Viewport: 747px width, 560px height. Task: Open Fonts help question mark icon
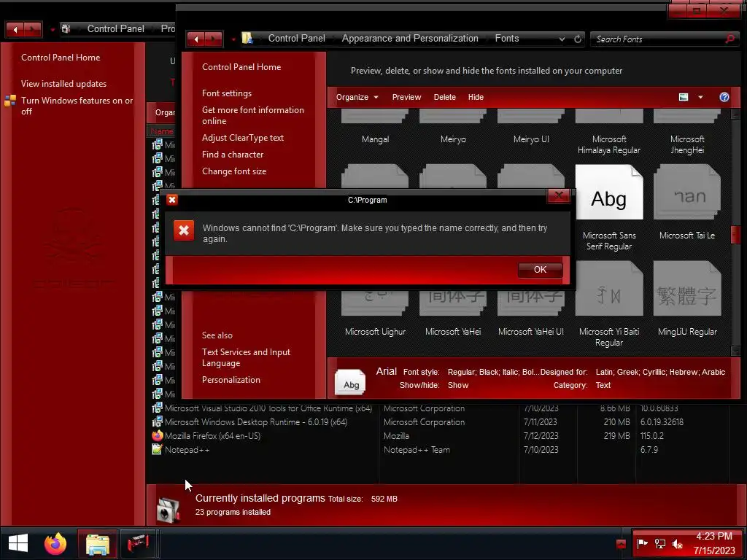pos(724,97)
